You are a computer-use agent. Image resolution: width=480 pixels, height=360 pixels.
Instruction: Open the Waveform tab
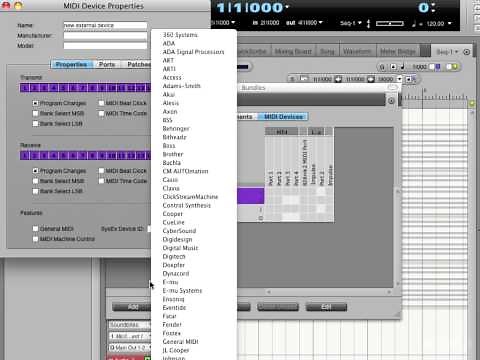click(x=357, y=51)
